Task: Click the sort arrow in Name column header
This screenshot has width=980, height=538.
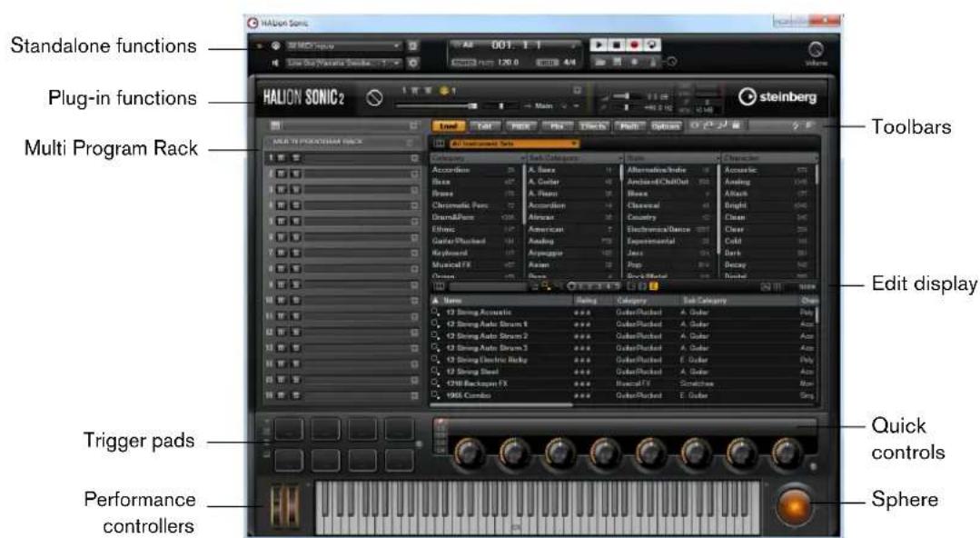Action: pos(436,300)
